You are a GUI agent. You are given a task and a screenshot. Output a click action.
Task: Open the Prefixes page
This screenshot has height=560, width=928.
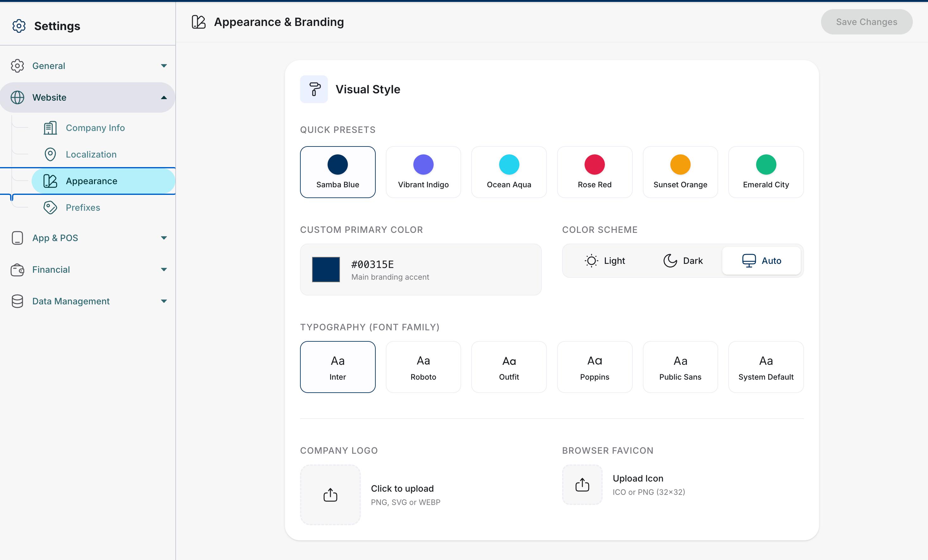[103, 208]
